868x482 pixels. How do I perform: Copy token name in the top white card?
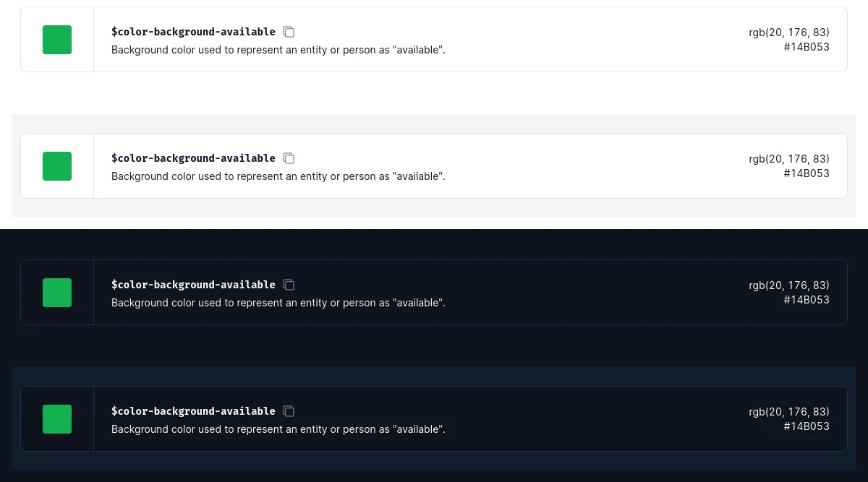point(289,32)
